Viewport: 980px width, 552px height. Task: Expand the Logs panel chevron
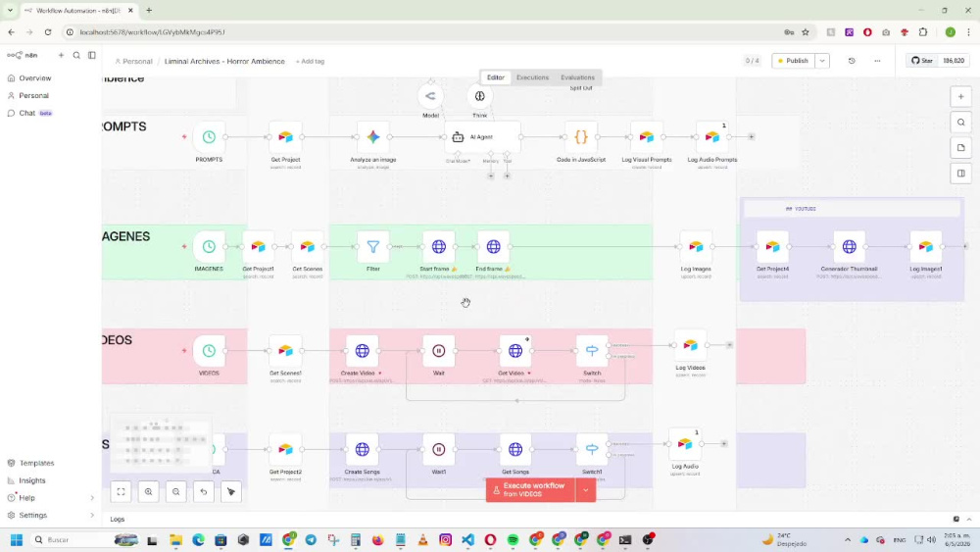click(x=969, y=519)
